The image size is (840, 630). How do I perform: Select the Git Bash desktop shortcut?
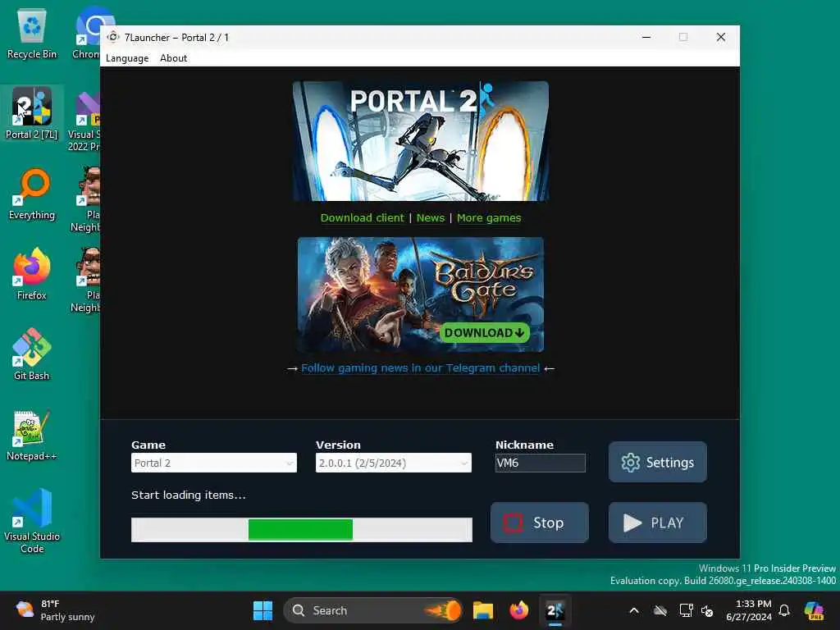coord(32,354)
